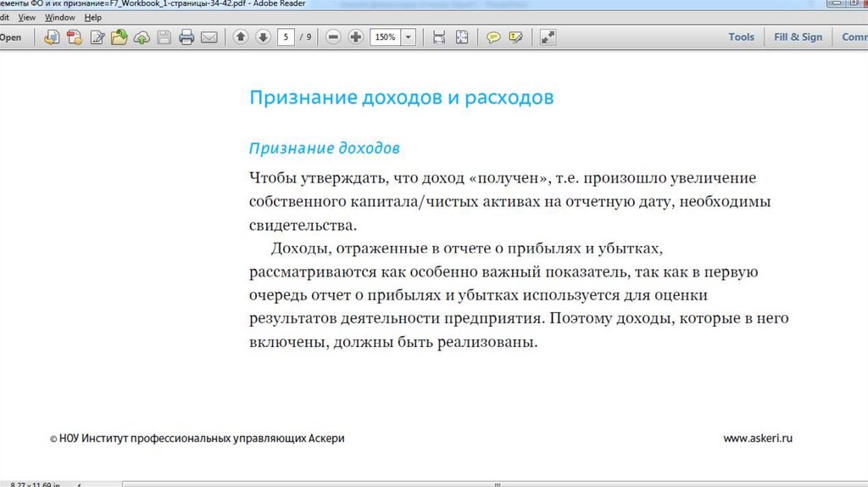
Task: Send file by email envelope icon
Action: [209, 37]
